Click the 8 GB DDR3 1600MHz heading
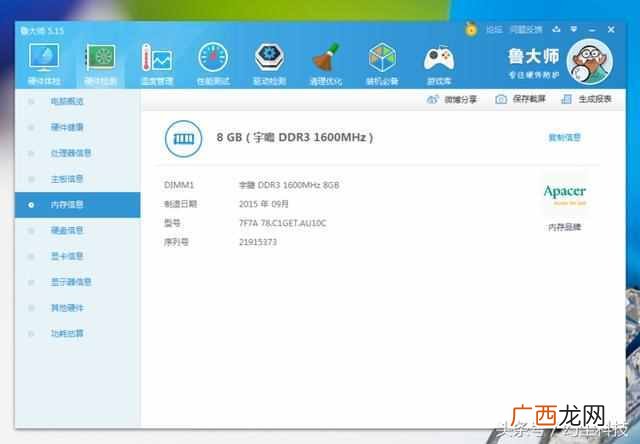The height and width of the screenshot is (444, 640). [295, 138]
